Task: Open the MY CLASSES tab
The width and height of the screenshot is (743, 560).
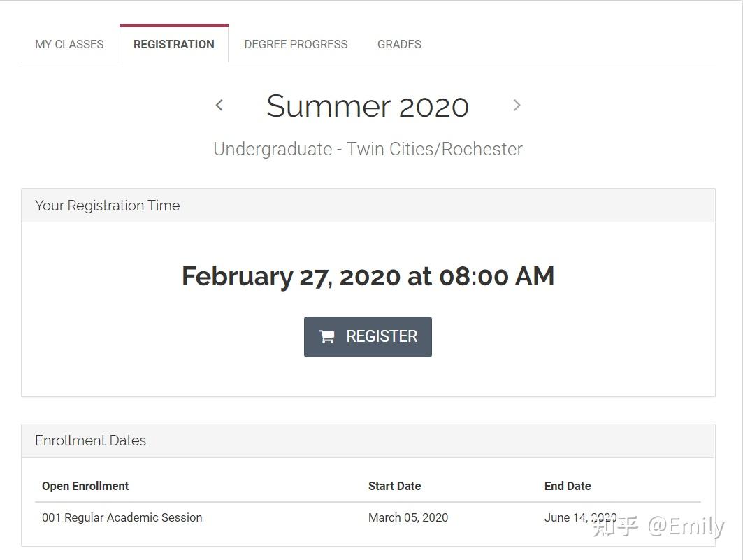Action: click(69, 44)
